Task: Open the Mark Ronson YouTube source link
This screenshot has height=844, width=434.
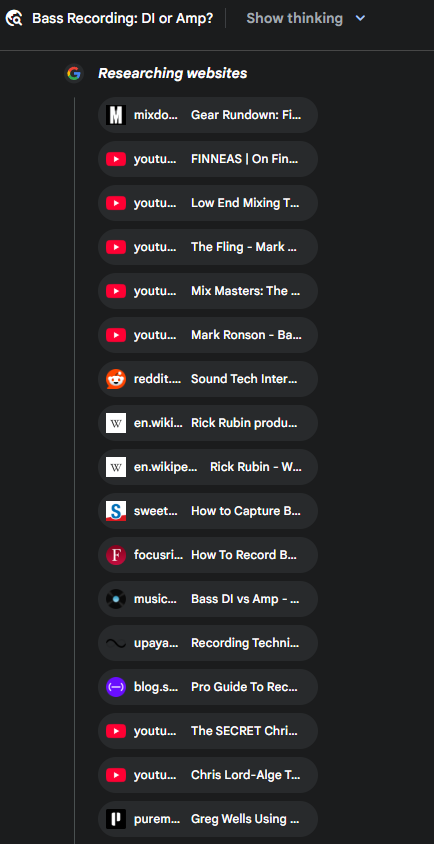Action: click(208, 335)
